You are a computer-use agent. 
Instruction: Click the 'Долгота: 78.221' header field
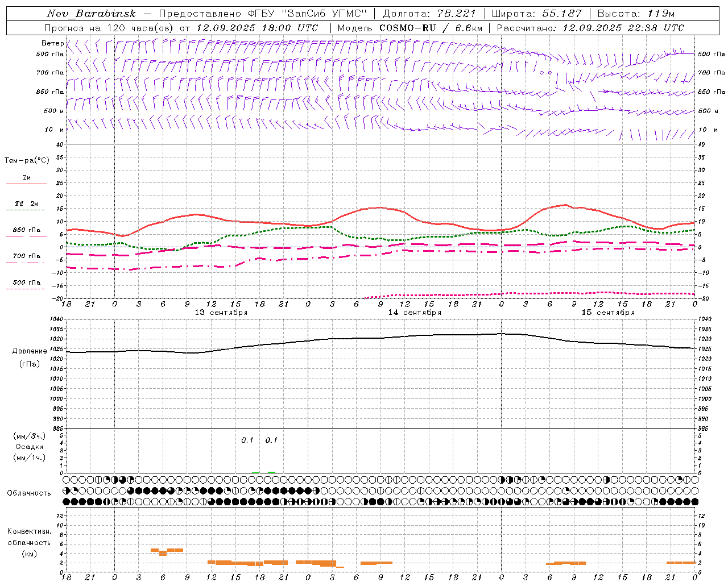pyautogui.click(x=429, y=14)
